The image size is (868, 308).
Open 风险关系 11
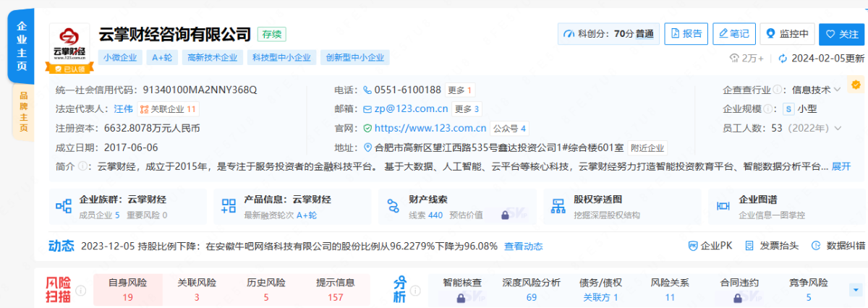(x=670, y=289)
